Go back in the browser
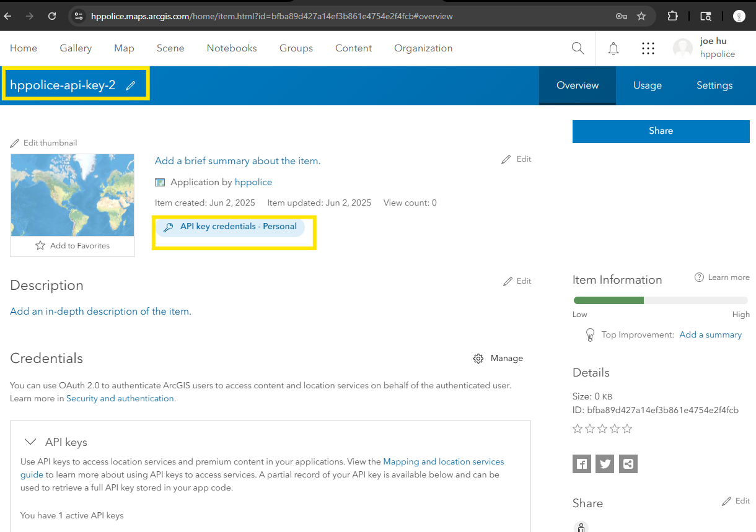 pos(8,16)
